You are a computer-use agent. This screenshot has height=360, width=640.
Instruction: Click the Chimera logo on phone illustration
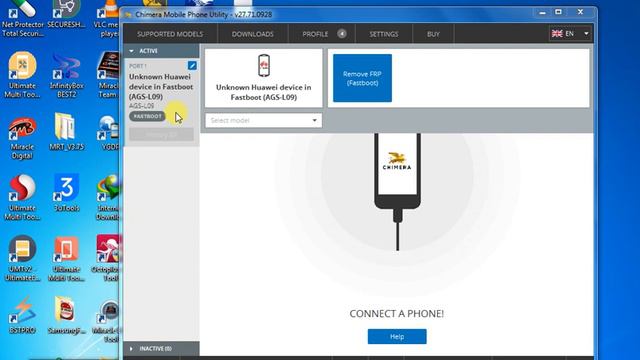tap(397, 161)
